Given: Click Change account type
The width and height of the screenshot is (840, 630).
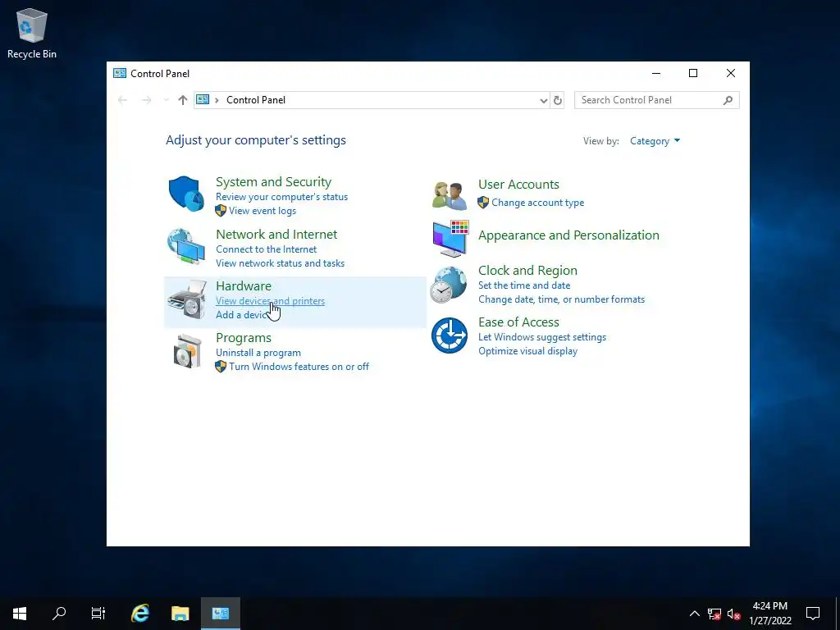Looking at the screenshot, I should coord(537,203).
